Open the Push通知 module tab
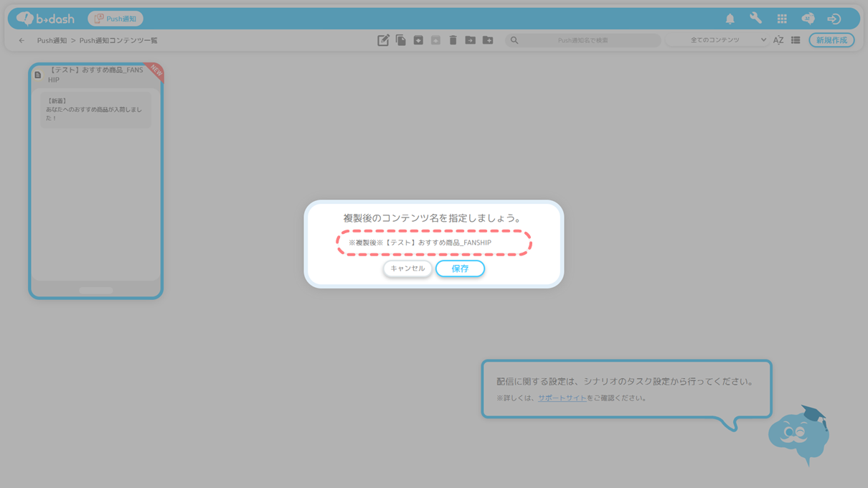 115,19
